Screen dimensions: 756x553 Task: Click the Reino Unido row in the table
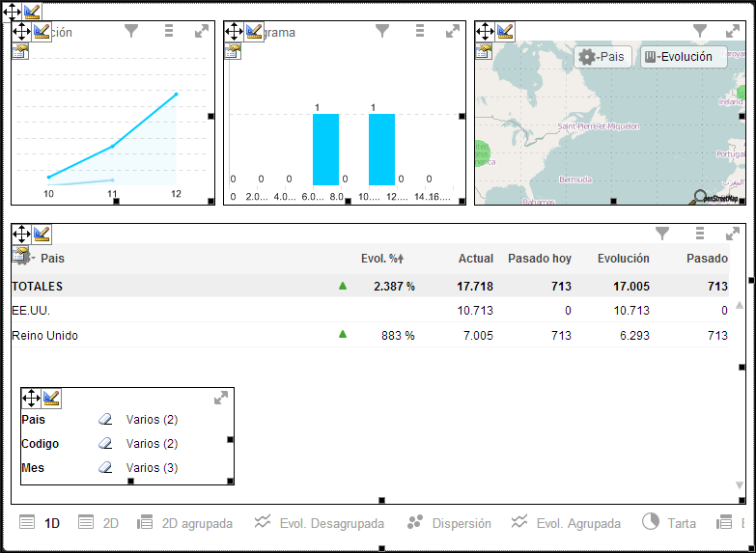click(x=45, y=335)
